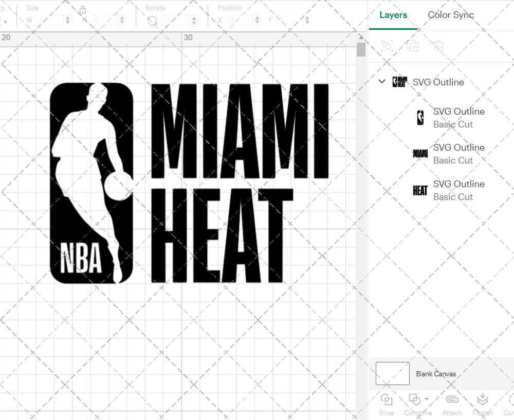
Task: Click the Flatten tool
Action: tap(483, 405)
